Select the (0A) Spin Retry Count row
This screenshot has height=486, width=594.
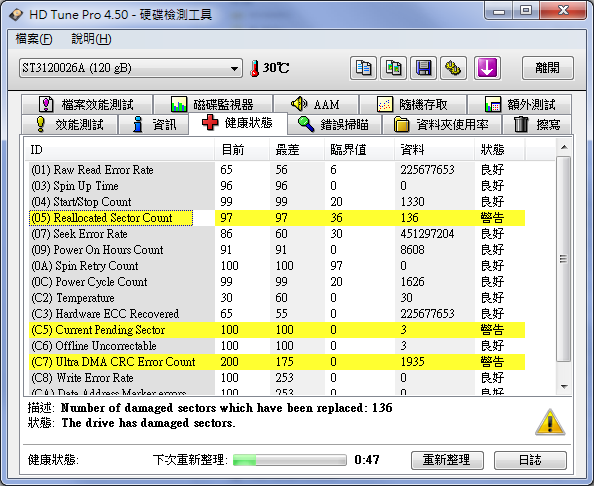click(277, 266)
